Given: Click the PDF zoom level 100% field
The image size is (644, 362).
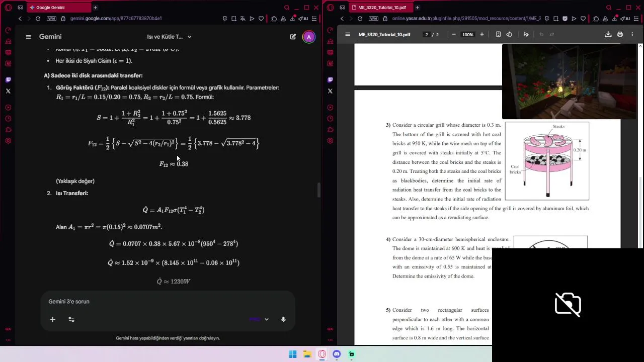Looking at the screenshot, I should tap(468, 35).
